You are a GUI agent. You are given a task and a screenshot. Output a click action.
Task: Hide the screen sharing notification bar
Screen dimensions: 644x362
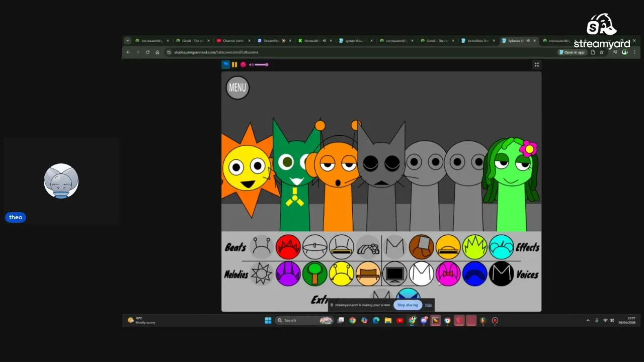(428, 305)
